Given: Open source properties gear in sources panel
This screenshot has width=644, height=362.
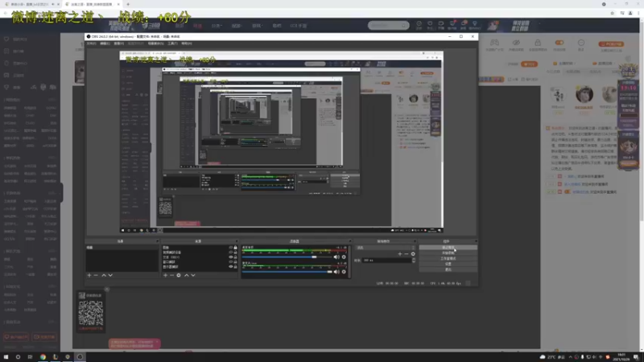Looking at the screenshot, I should (179, 275).
